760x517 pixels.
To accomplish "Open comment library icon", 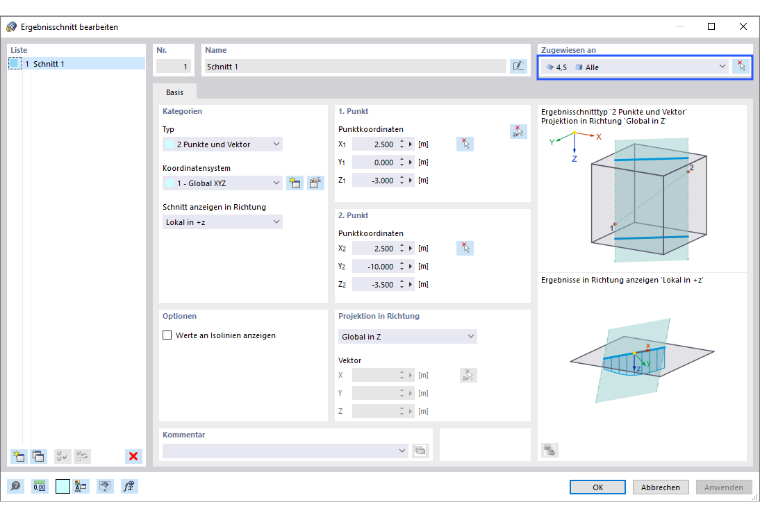I will pos(420,451).
